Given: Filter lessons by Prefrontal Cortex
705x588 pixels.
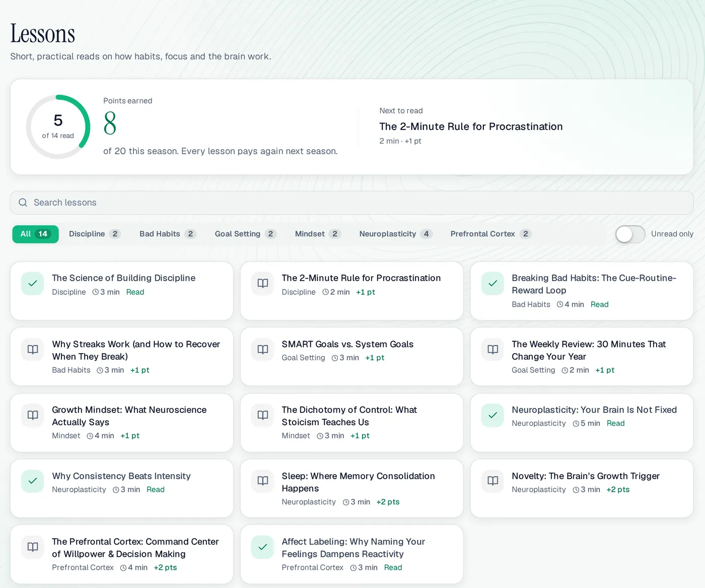Looking at the screenshot, I should (x=491, y=234).
